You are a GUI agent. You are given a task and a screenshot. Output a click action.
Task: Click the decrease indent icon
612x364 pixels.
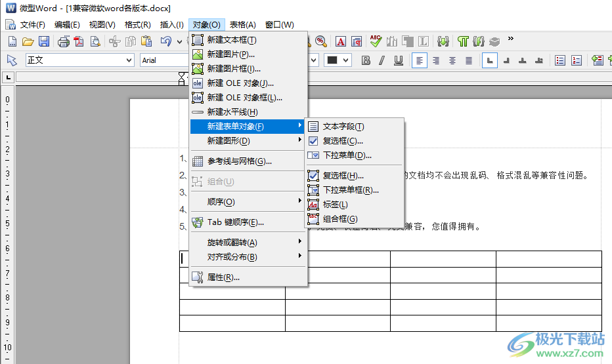597,60
